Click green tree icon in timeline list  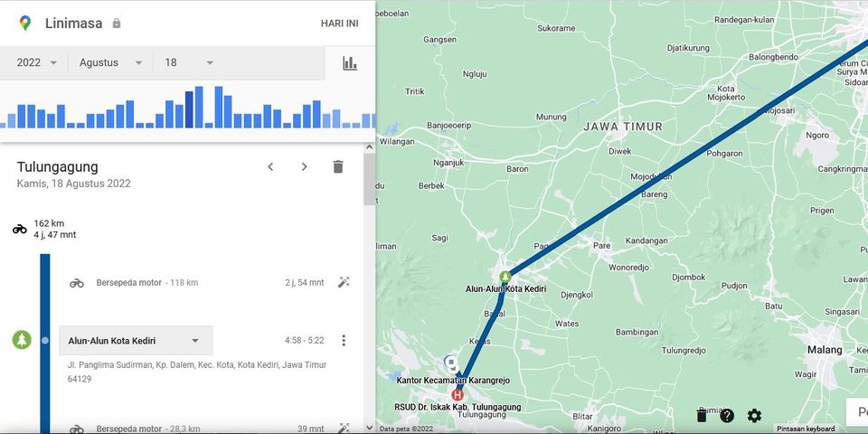(22, 339)
